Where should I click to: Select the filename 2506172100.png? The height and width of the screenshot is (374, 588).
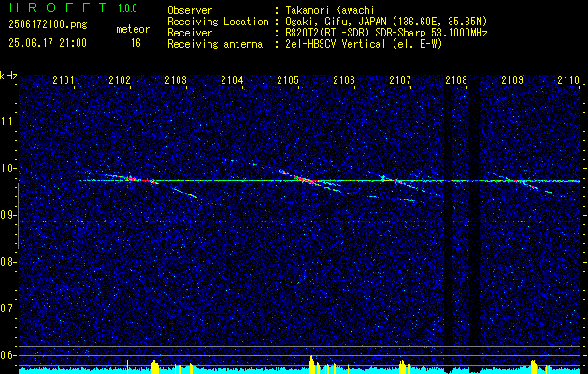(48, 25)
